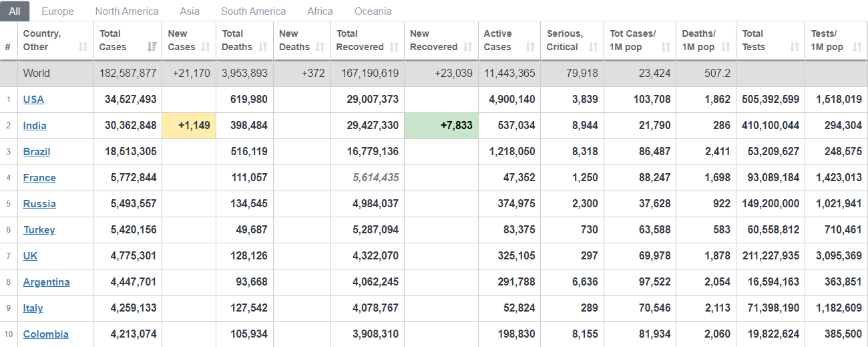868x347 pixels.
Task: Click Turkey total recovered 5,287,094
Action: pos(376,230)
